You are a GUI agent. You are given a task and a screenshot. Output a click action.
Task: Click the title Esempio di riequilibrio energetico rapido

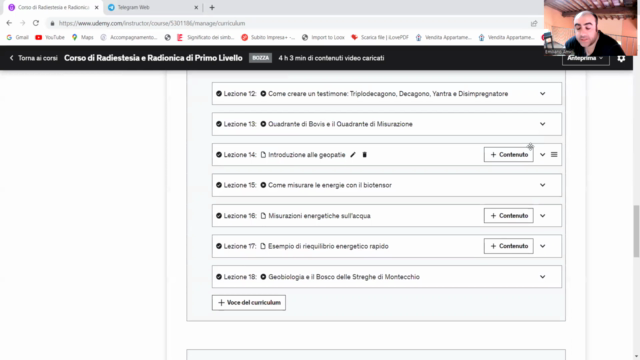[x=328, y=246]
